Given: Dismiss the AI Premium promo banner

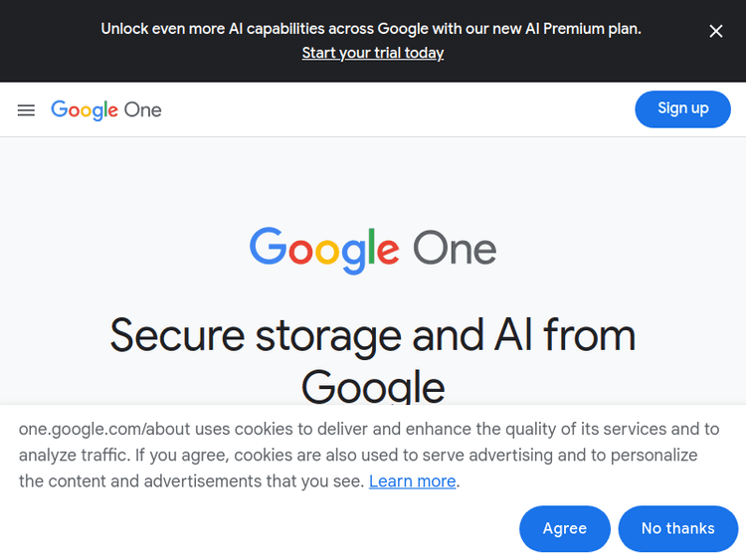Looking at the screenshot, I should pos(716,31).
